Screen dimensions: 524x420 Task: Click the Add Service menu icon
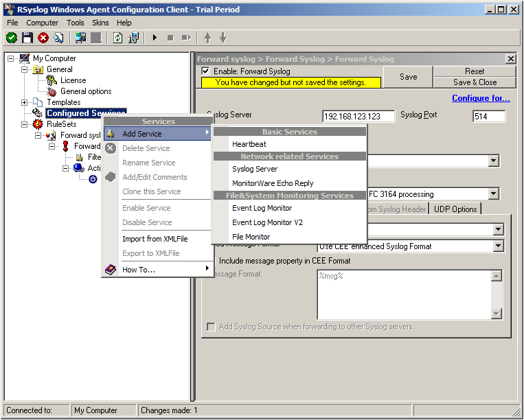tap(111, 134)
